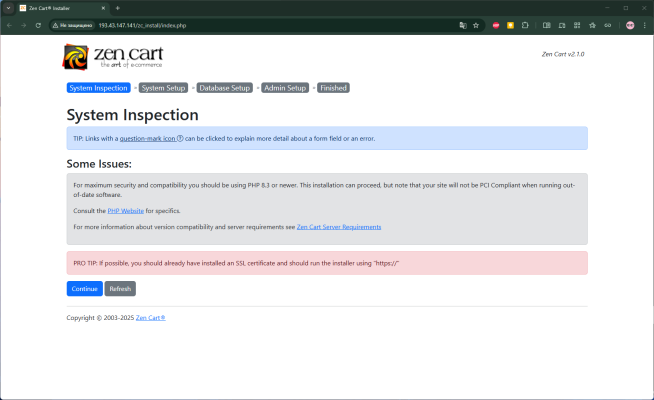Click the question-mark icon in the tip
This screenshot has height=400, width=654.
click(179, 139)
